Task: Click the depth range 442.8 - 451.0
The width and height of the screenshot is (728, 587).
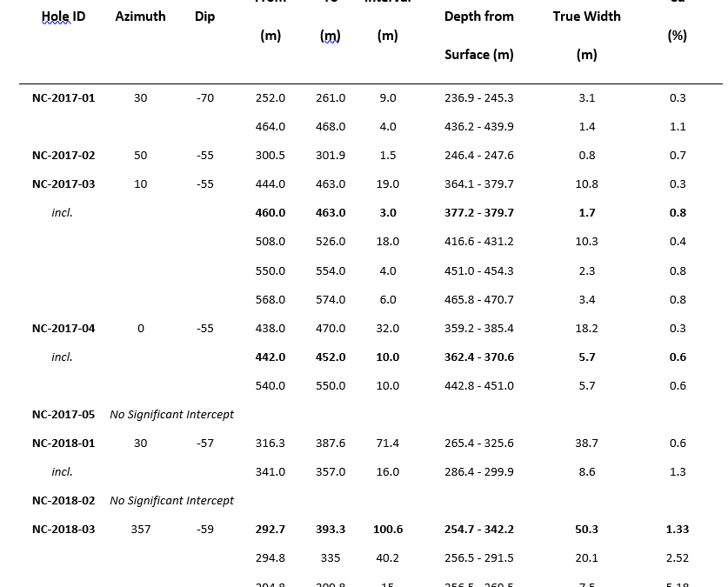Action: click(479, 385)
